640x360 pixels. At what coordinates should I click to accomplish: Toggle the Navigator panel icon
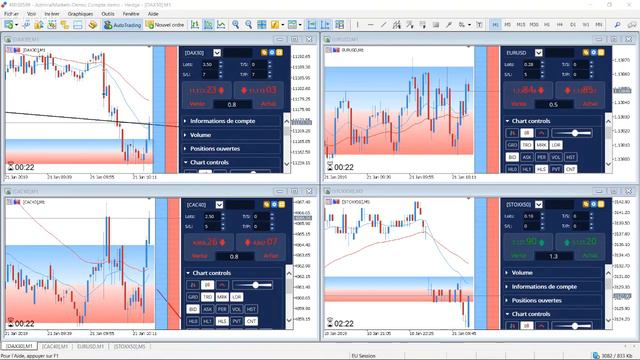64,25
